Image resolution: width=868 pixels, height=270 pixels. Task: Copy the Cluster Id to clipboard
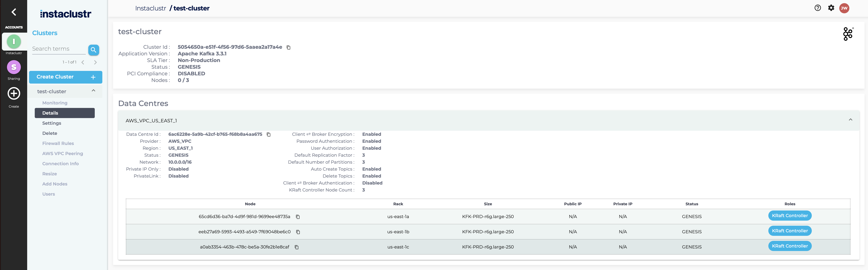coord(288,47)
